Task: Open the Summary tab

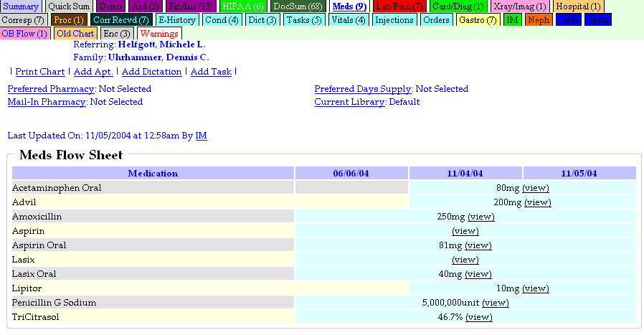Action: click(21, 6)
